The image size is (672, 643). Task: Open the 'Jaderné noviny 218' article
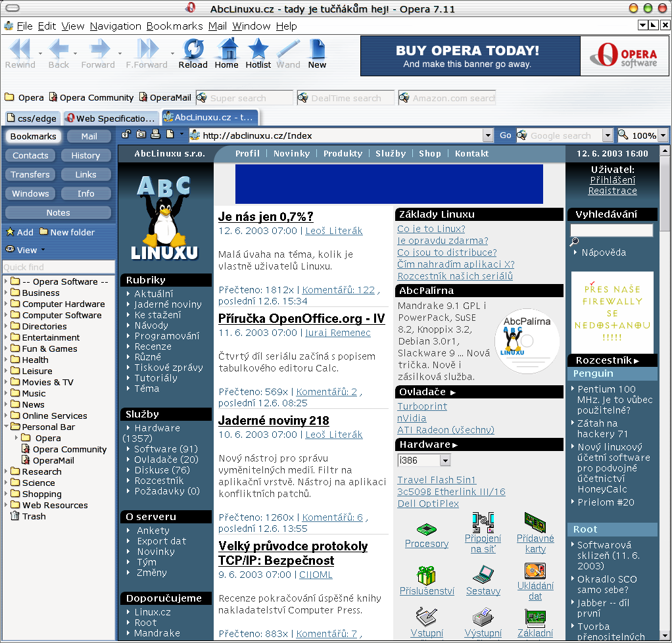click(x=274, y=421)
